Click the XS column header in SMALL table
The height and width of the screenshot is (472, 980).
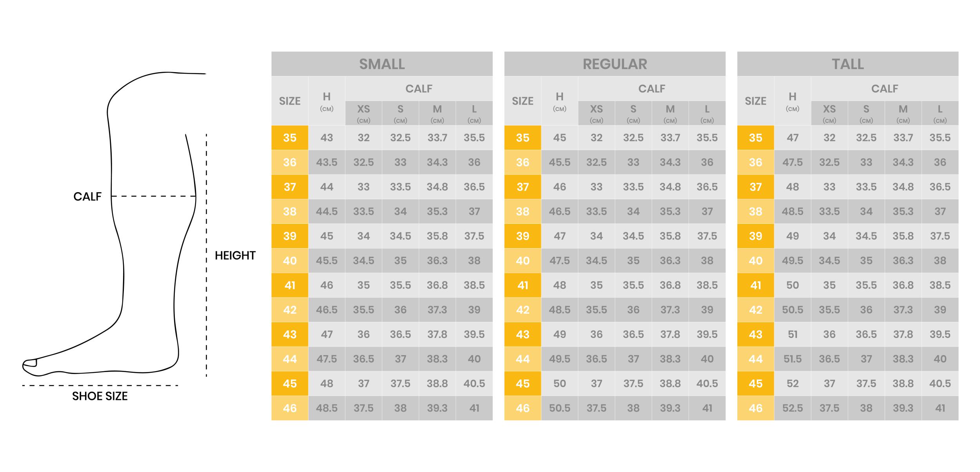pos(363,113)
